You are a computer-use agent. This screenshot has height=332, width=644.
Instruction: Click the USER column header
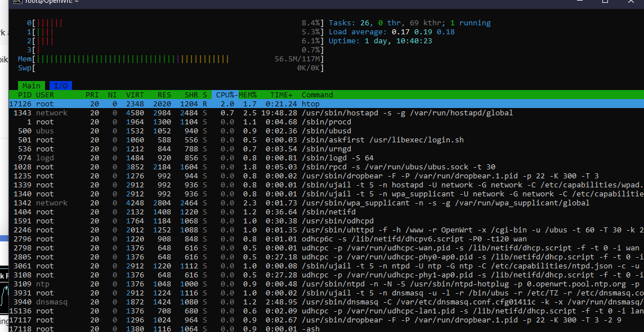(45, 95)
